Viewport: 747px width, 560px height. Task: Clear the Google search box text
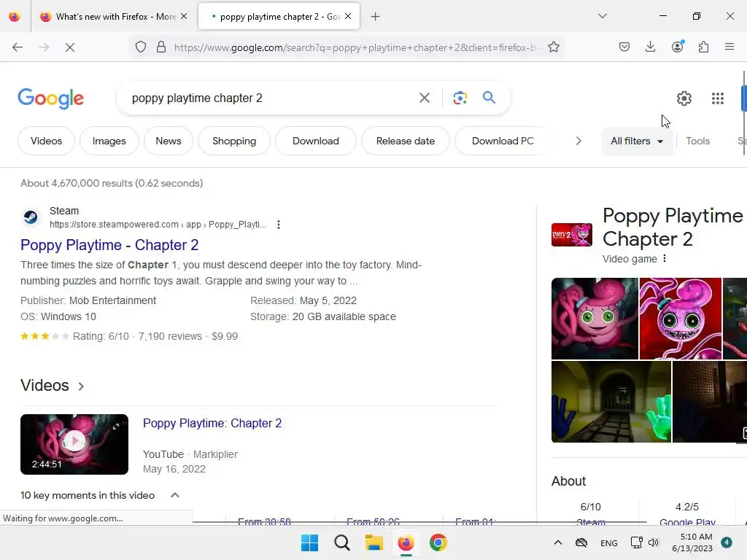point(424,98)
